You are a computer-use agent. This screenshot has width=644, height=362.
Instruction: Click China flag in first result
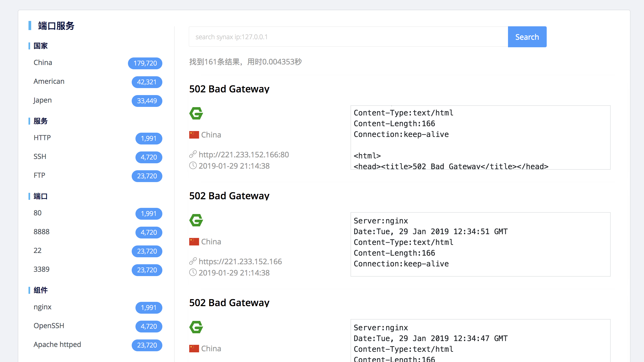[194, 135]
